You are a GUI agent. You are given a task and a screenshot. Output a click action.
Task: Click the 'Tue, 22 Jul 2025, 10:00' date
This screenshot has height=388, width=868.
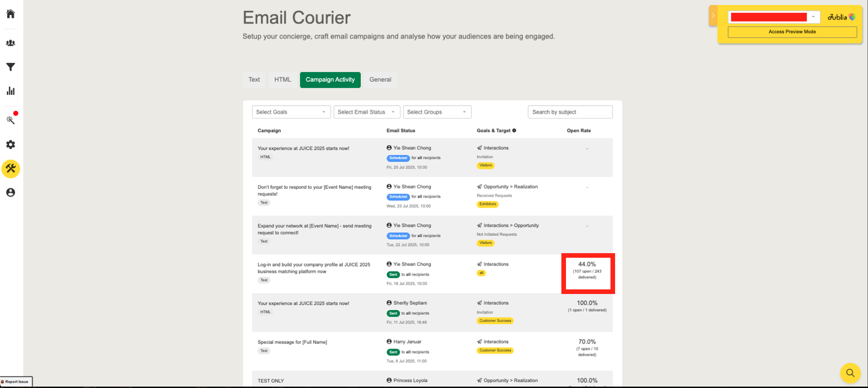point(408,245)
